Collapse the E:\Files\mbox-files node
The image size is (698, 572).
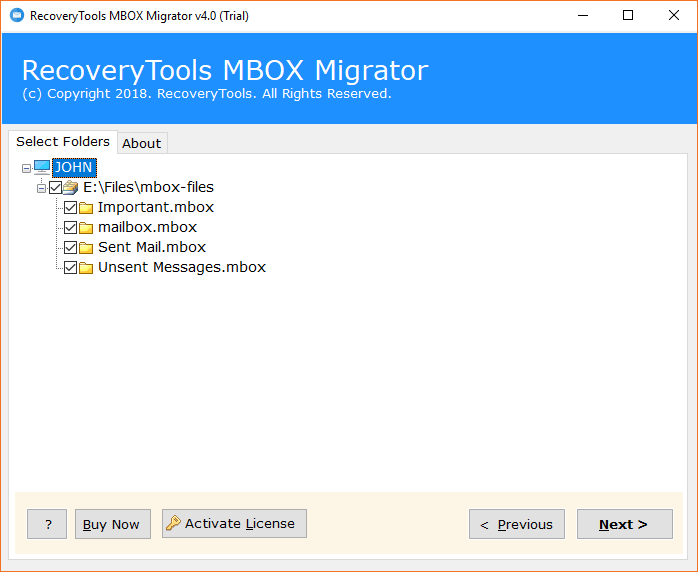point(41,189)
